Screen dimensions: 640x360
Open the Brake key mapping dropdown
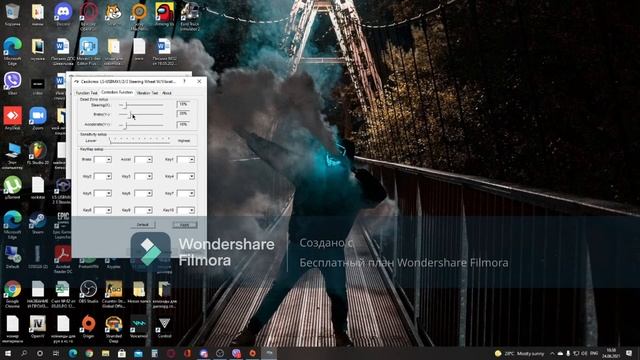point(102,160)
